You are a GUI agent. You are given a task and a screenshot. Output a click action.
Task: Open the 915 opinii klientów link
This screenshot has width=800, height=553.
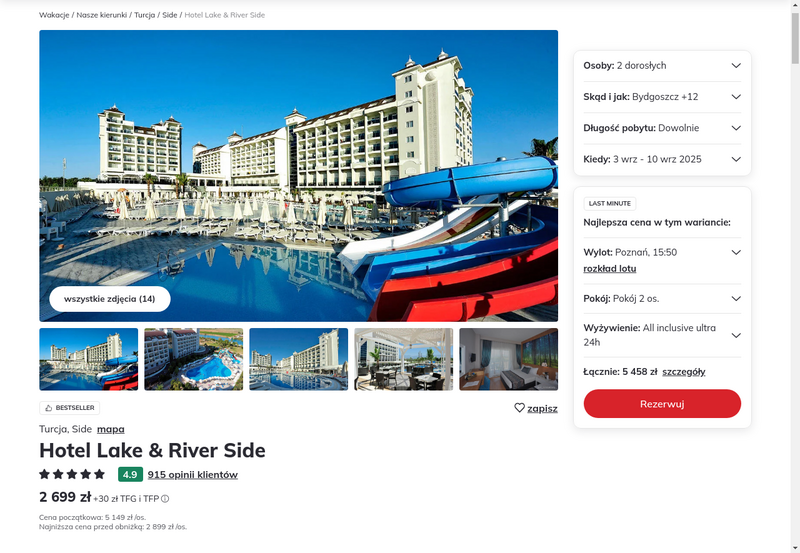click(193, 474)
